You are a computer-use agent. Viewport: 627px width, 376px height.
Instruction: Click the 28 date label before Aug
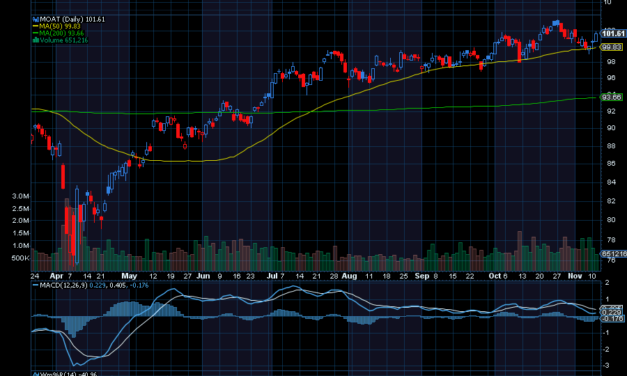pyautogui.click(x=334, y=276)
